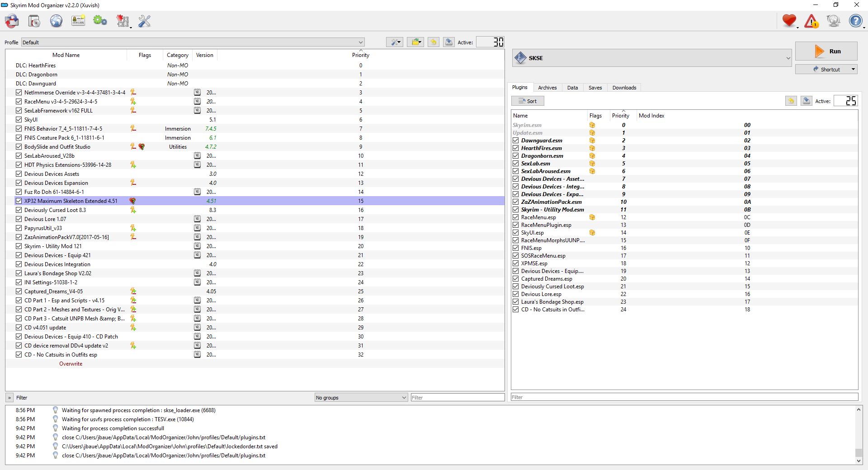The image size is (868, 470).
Task: Click the mod list Filter input field
Action: (x=458, y=398)
